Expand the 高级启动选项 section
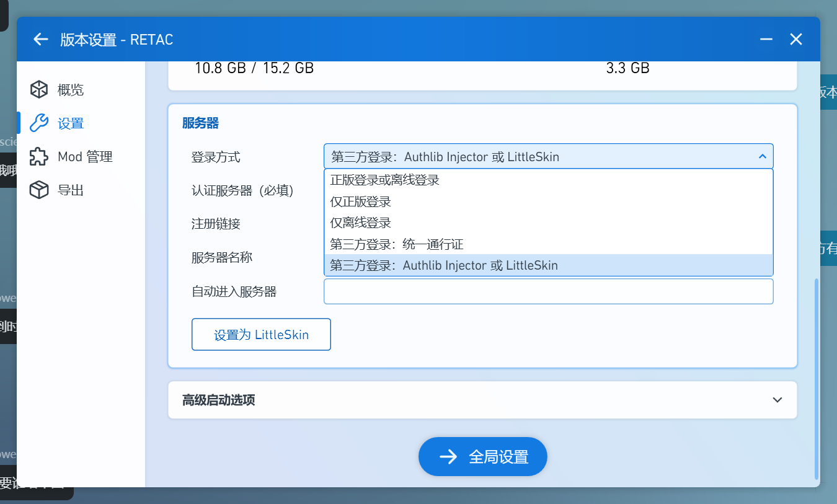This screenshot has width=837, height=504. point(777,400)
